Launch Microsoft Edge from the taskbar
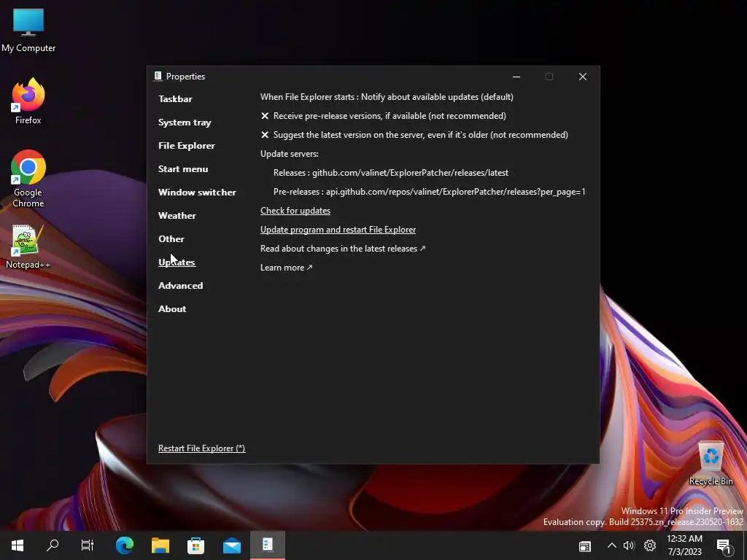 (125, 545)
